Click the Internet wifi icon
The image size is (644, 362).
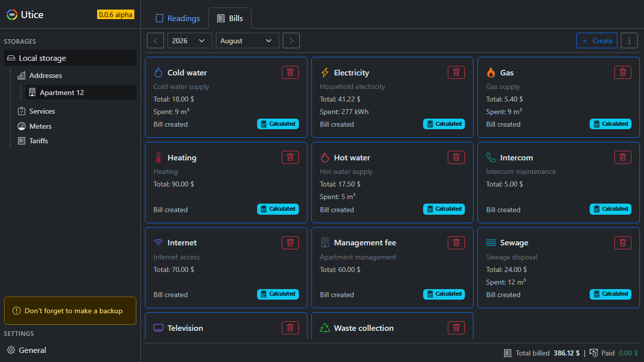coord(158,243)
